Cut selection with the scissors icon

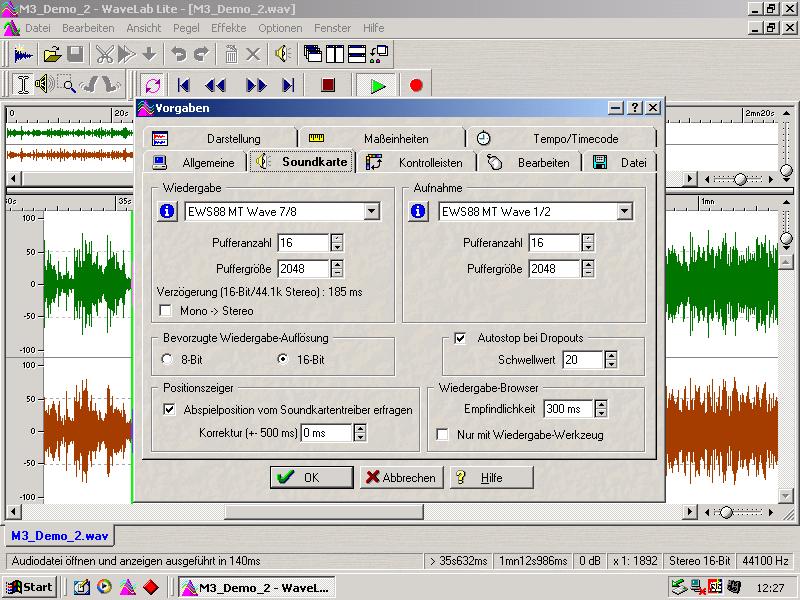coord(105,54)
